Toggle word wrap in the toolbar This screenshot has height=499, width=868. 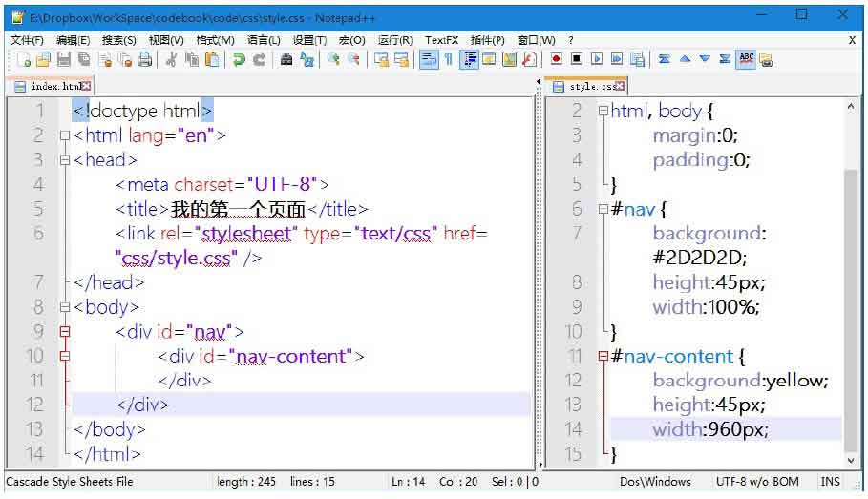[429, 59]
